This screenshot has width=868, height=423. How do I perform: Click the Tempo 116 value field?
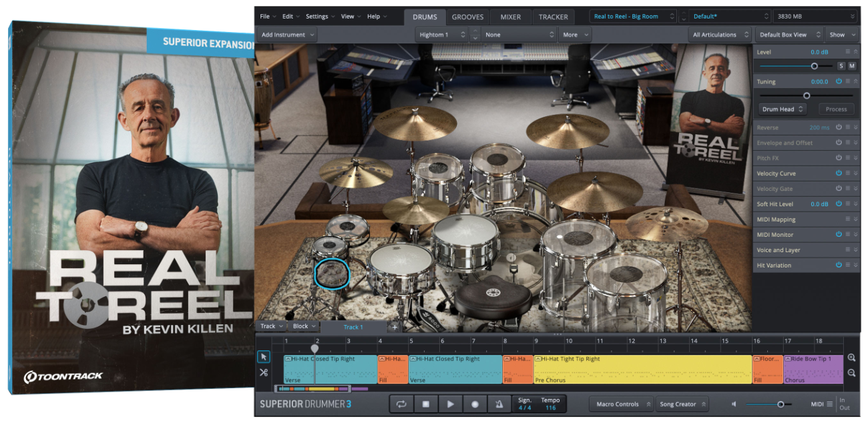[550, 408]
